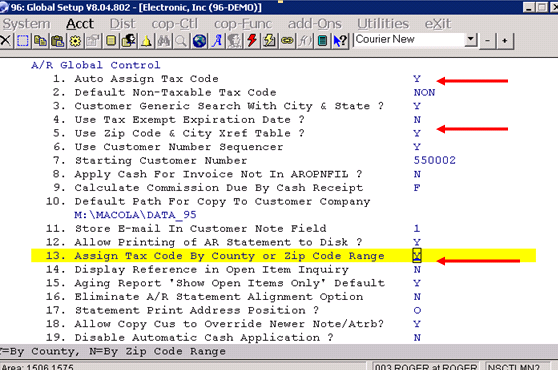Click the Paste clipboard icon

(x=57, y=41)
